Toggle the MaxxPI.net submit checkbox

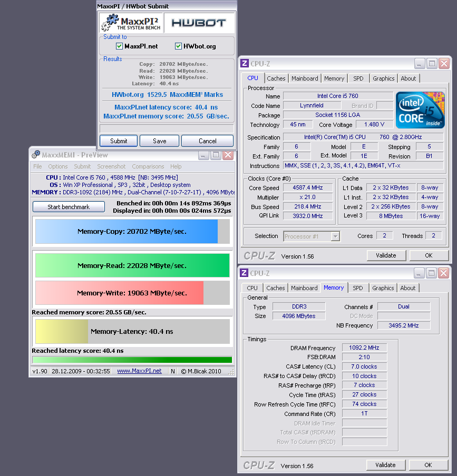(x=119, y=46)
